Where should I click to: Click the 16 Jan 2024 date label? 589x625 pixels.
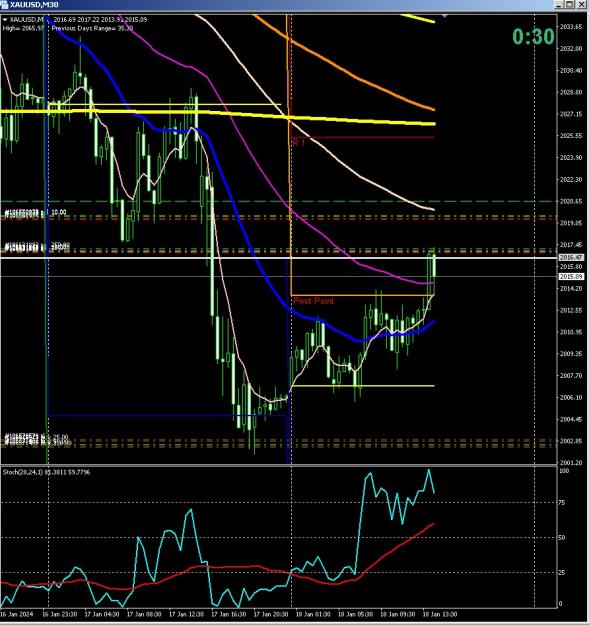(17, 614)
